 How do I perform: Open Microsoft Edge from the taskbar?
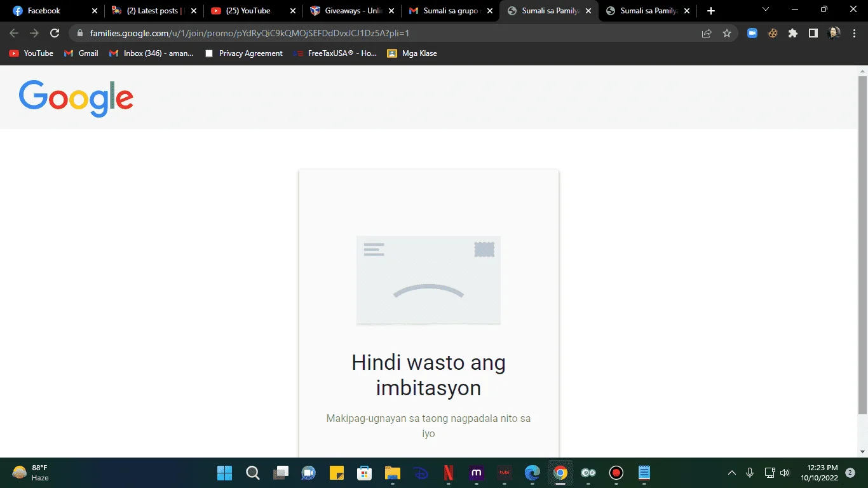(532, 473)
